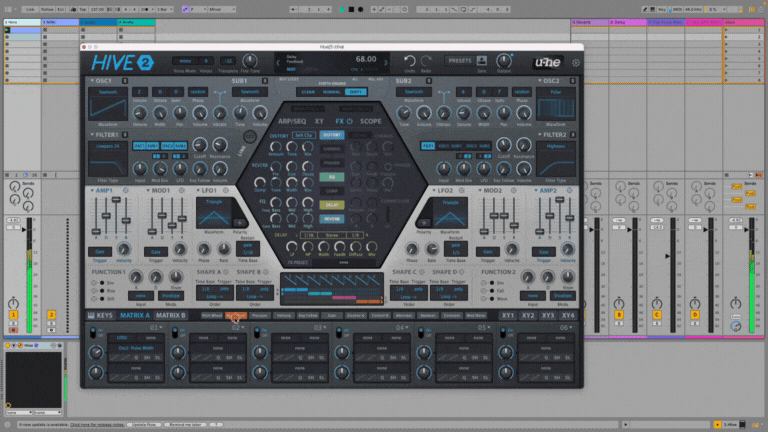Click the LINK filters round button
The width and height of the screenshot is (768, 432).
pyautogui.click(x=250, y=137)
